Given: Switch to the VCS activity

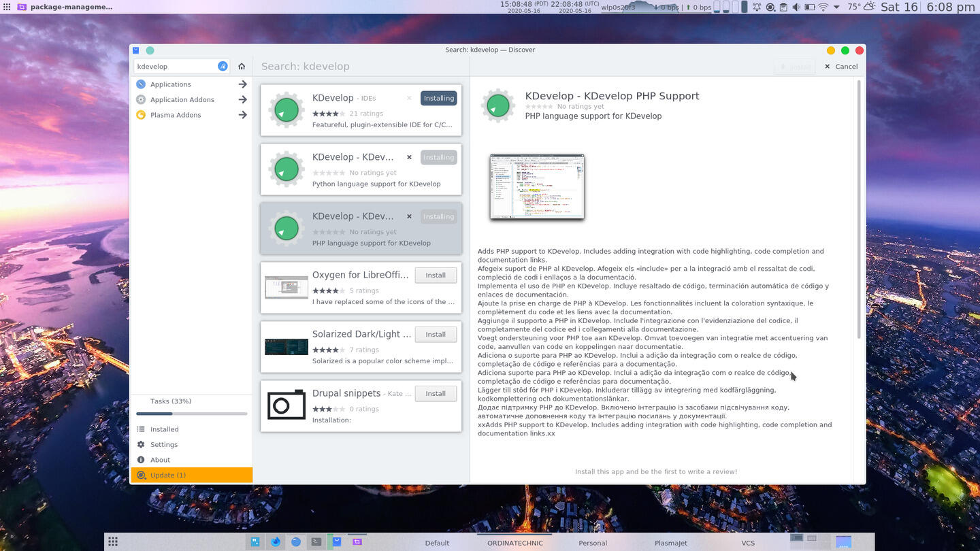Looking at the screenshot, I should pos(748,543).
